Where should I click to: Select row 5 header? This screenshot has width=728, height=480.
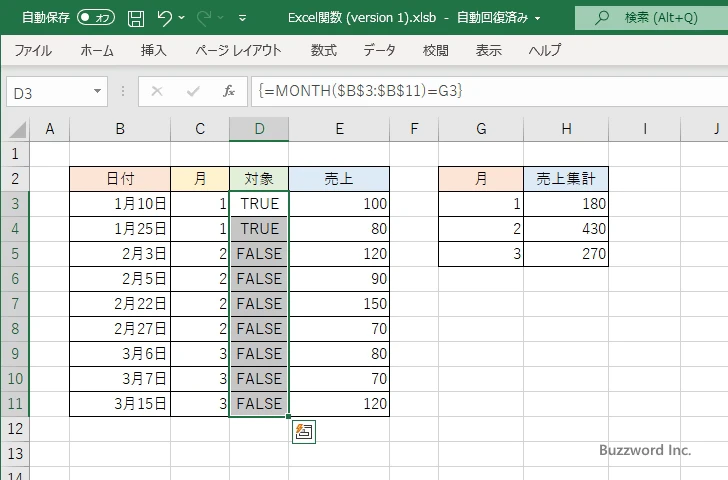[15, 254]
